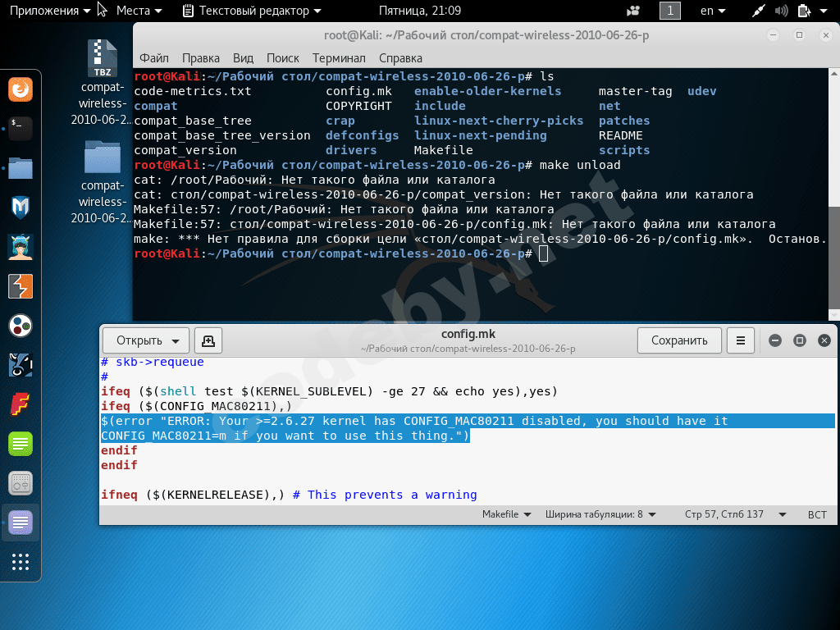
Task: Click "Makefile" in the terminal ls output
Action: pos(444,150)
